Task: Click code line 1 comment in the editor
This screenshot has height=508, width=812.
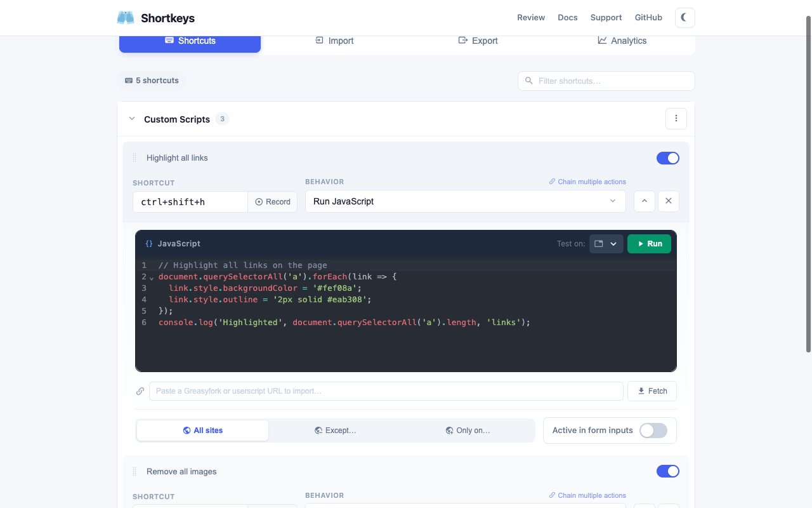Action: (x=243, y=265)
